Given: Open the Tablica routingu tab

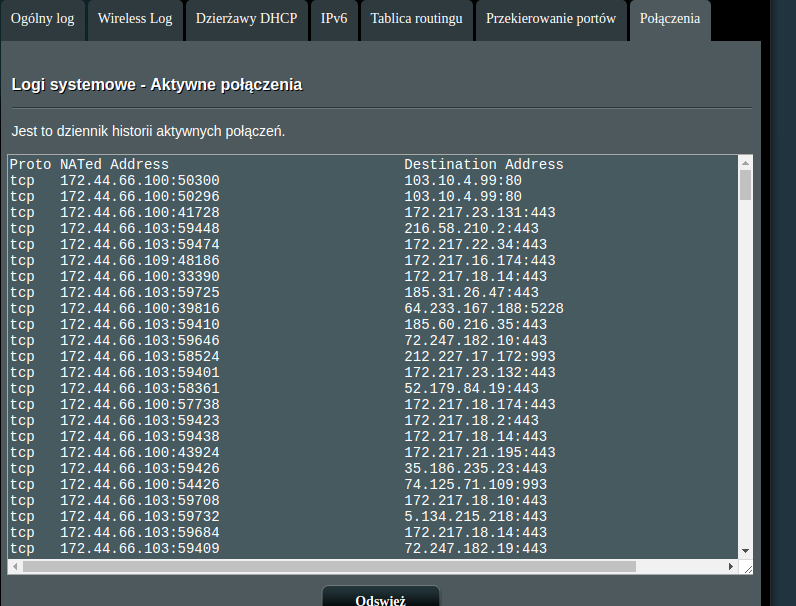Looking at the screenshot, I should pyautogui.click(x=416, y=20).
